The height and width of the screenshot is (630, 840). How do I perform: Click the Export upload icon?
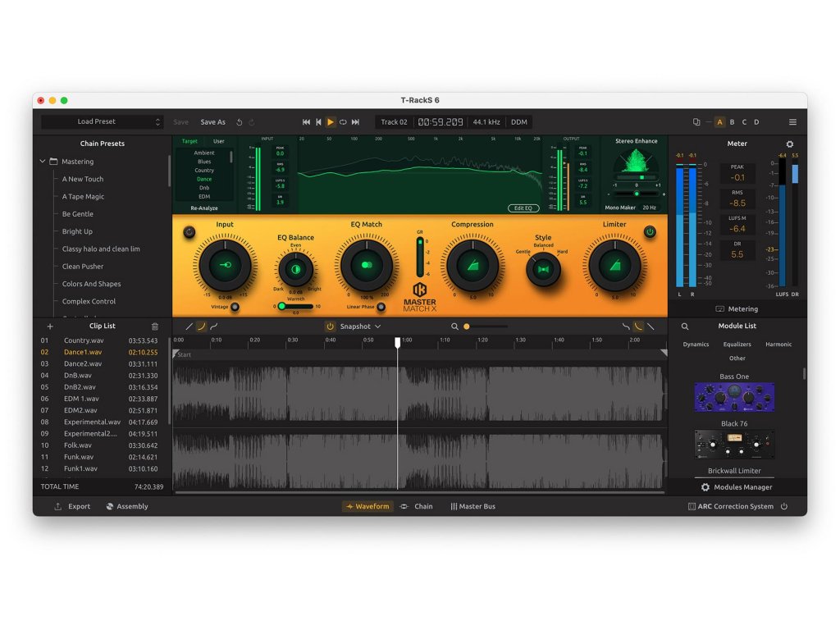(58, 506)
